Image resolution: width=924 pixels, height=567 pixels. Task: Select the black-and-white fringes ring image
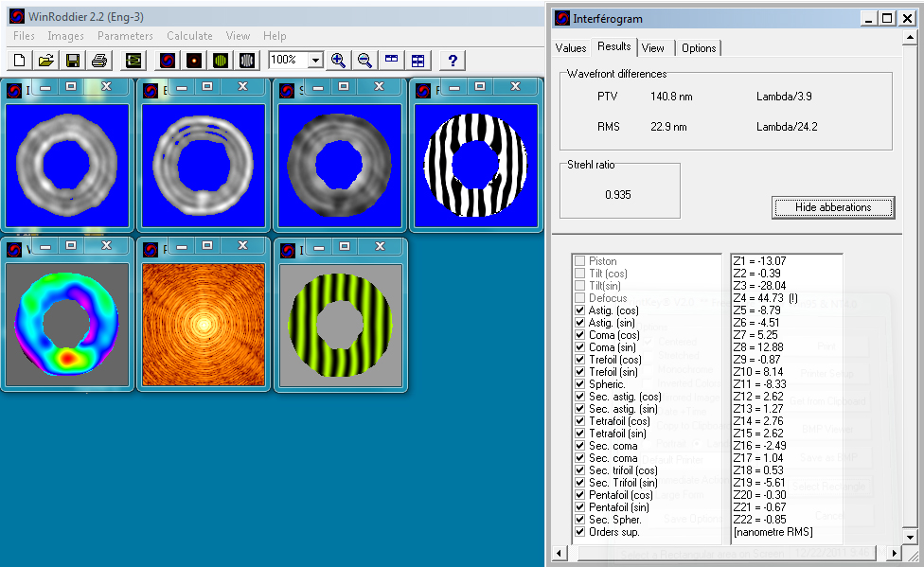click(476, 165)
